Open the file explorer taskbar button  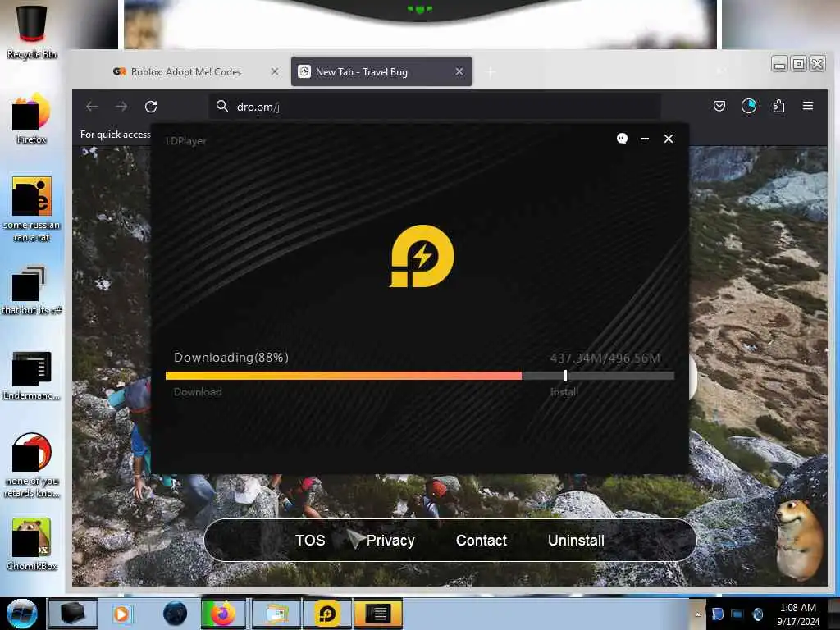(276, 614)
